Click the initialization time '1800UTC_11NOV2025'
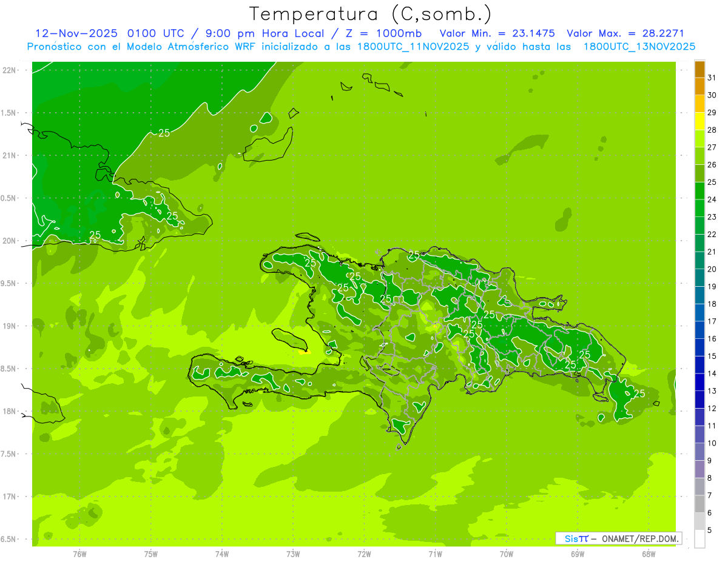The image size is (728, 562). pos(413,47)
